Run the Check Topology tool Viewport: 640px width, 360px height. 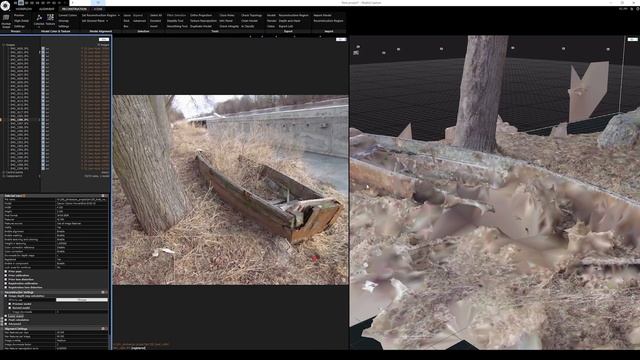[x=251, y=16]
